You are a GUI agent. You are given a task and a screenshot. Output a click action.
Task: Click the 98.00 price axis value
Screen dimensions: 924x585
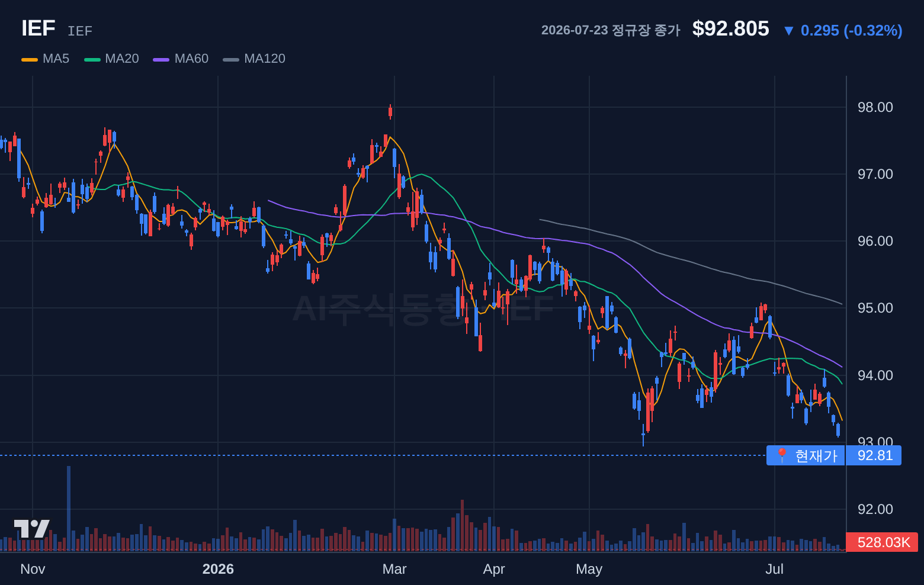pos(875,107)
